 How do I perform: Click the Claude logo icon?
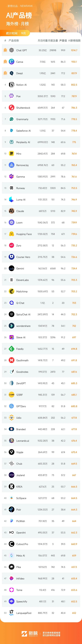click(x=11, y=211)
